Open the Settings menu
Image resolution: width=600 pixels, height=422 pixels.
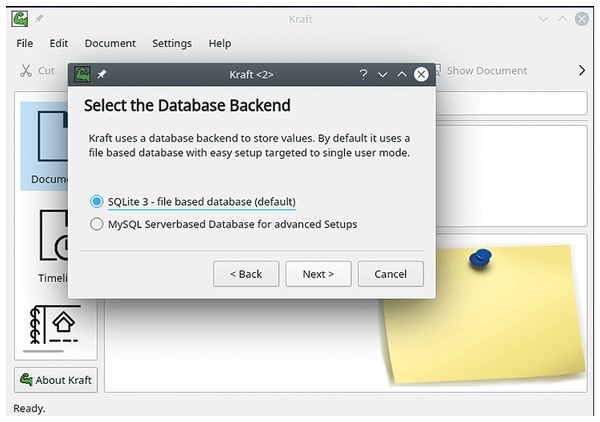(172, 43)
